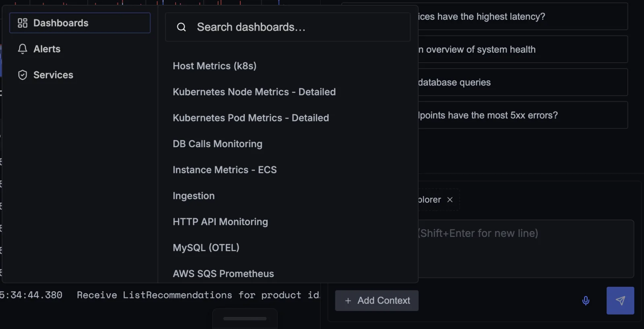Click the Services shield icon
644x329 pixels.
[x=23, y=75]
